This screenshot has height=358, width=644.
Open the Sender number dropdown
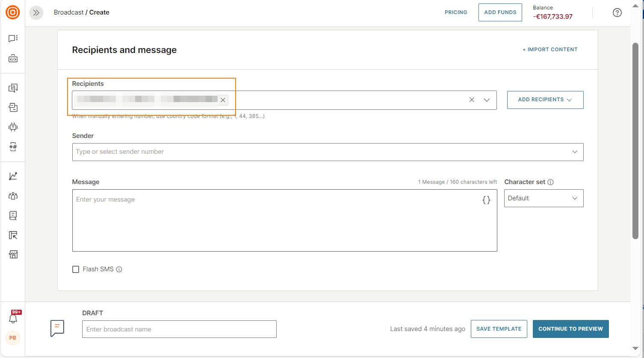click(575, 152)
